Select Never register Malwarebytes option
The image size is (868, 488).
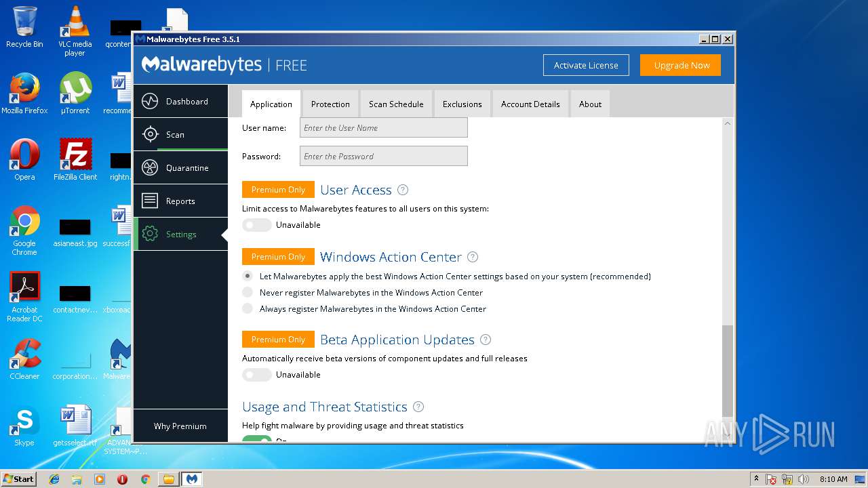(248, 293)
